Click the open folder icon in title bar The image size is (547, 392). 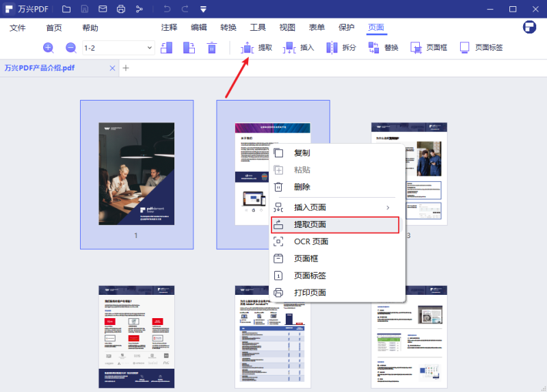pyautogui.click(x=66, y=9)
